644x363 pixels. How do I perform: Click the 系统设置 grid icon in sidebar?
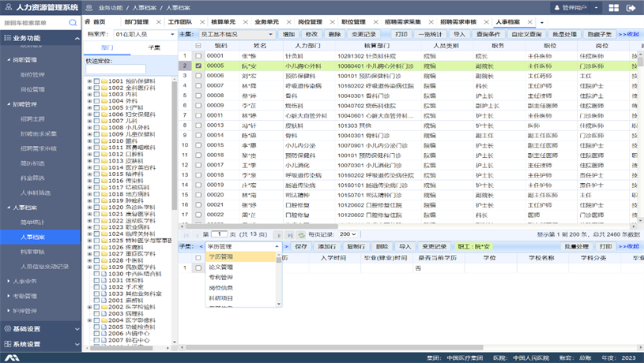7,344
